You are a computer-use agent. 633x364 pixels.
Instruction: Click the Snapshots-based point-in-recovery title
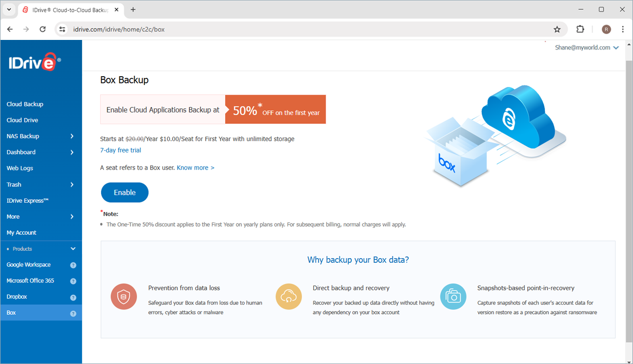[x=526, y=288]
